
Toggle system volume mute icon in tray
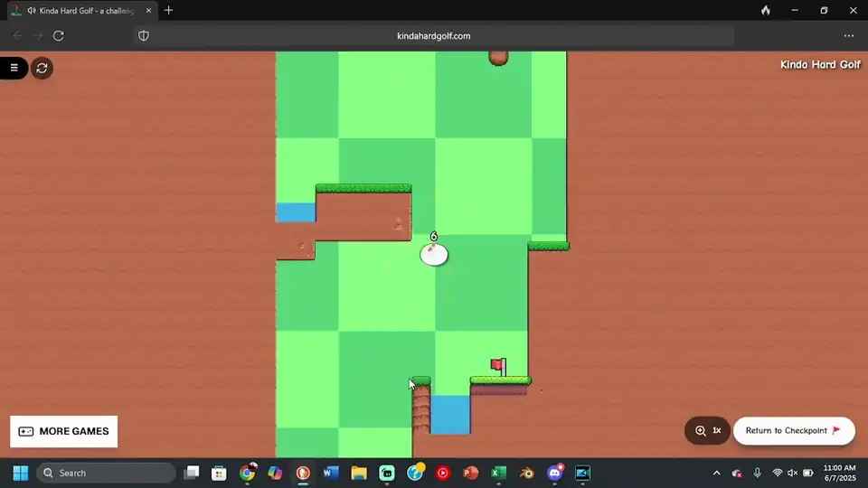pyautogui.click(x=793, y=473)
